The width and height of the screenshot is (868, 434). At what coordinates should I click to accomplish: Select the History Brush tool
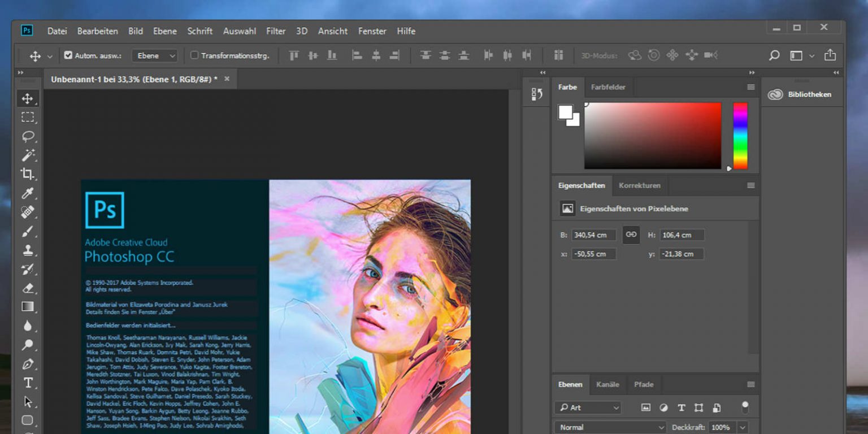click(x=27, y=269)
